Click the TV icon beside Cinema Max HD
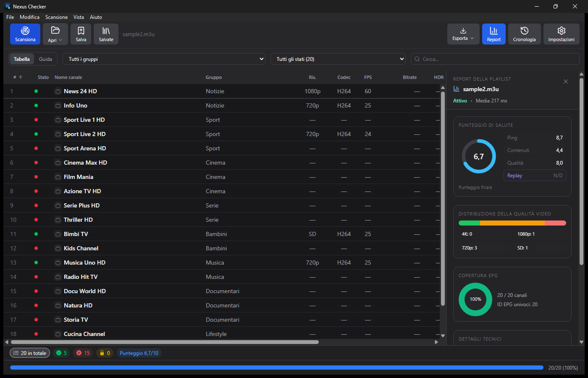The image size is (588, 378). pos(58,163)
